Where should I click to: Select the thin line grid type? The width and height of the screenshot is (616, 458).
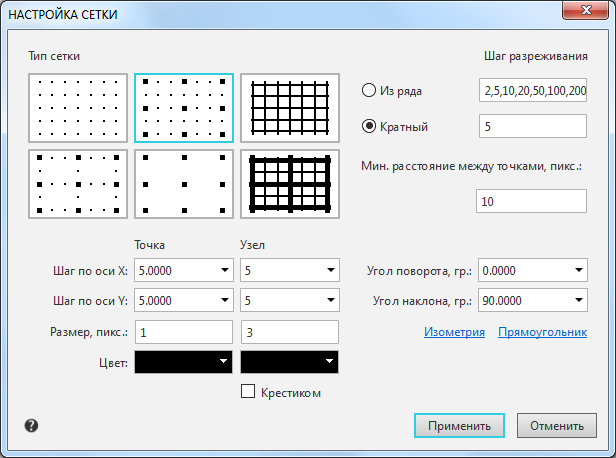coord(290,109)
